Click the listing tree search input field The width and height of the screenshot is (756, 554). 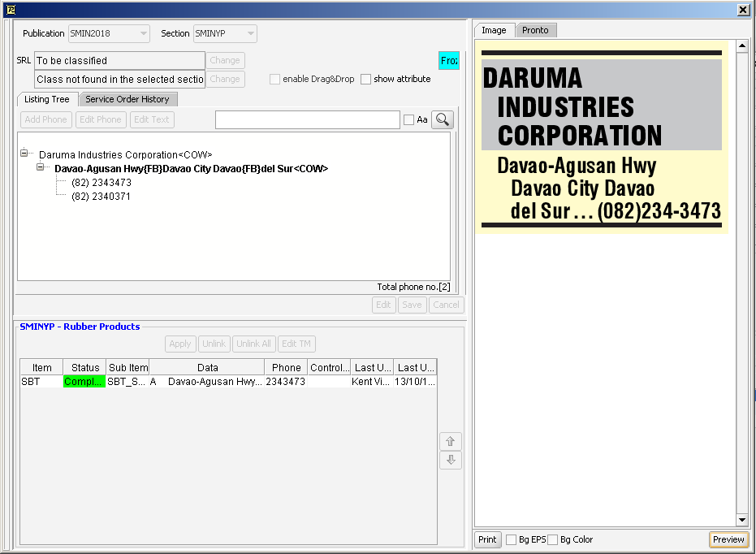[308, 119]
